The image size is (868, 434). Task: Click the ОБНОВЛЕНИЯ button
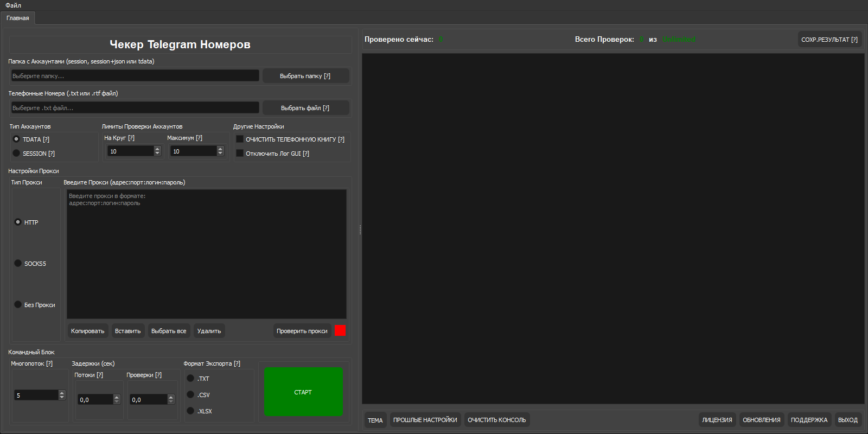[762, 420]
